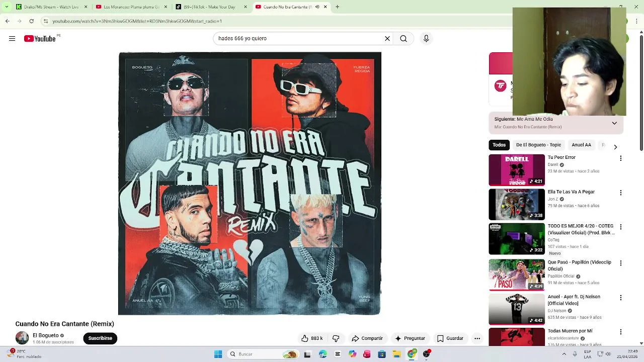
Task: Open Ella Te Las Va A Pegar thumbnail
Action: click(517, 205)
